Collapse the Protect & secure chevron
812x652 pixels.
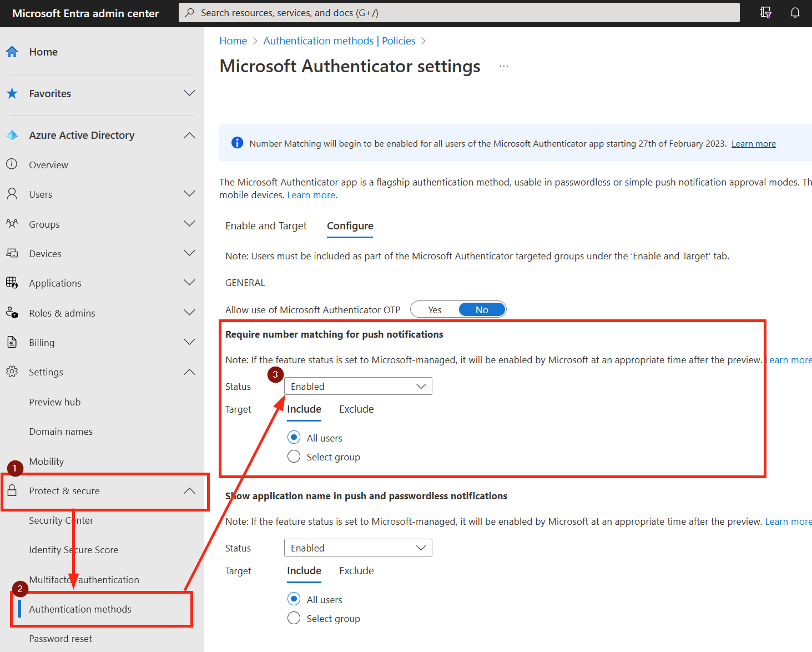pyautogui.click(x=189, y=490)
